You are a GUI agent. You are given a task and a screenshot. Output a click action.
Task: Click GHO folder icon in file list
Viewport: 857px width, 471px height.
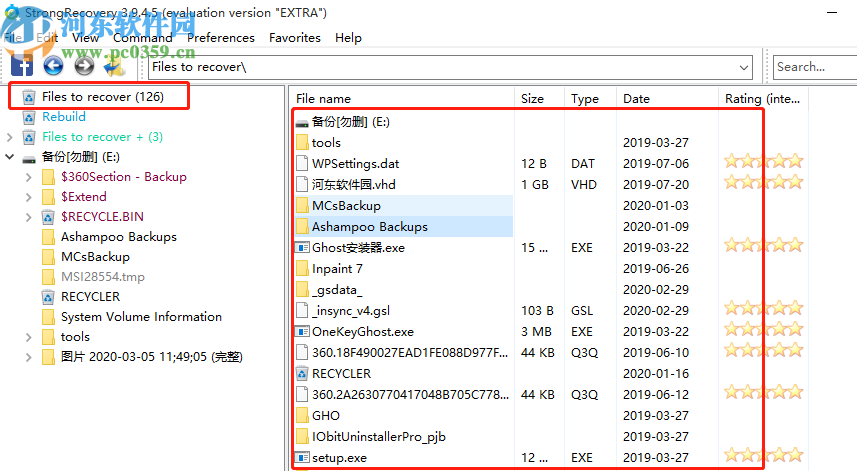pyautogui.click(x=302, y=416)
